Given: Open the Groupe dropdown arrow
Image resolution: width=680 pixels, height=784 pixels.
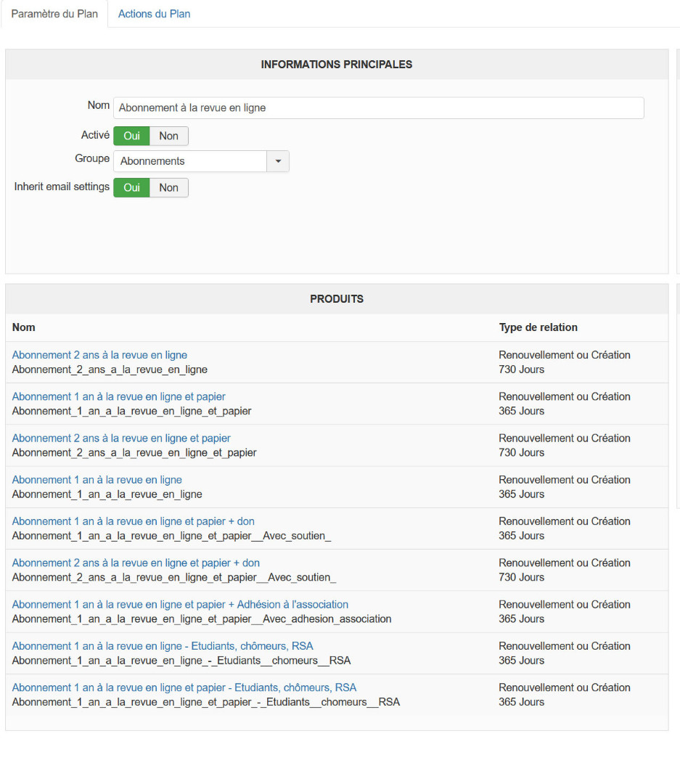Looking at the screenshot, I should coord(278,161).
